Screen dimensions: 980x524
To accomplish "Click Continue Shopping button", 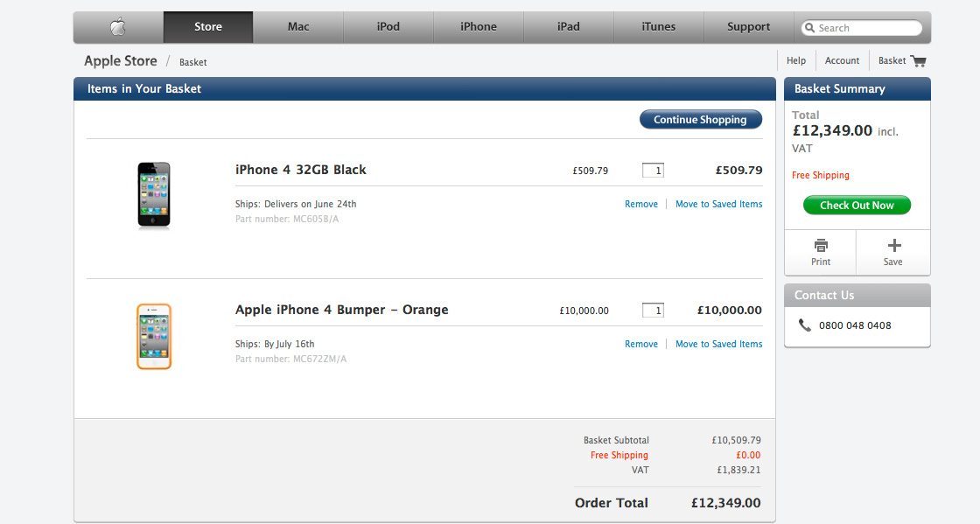I will (x=701, y=119).
